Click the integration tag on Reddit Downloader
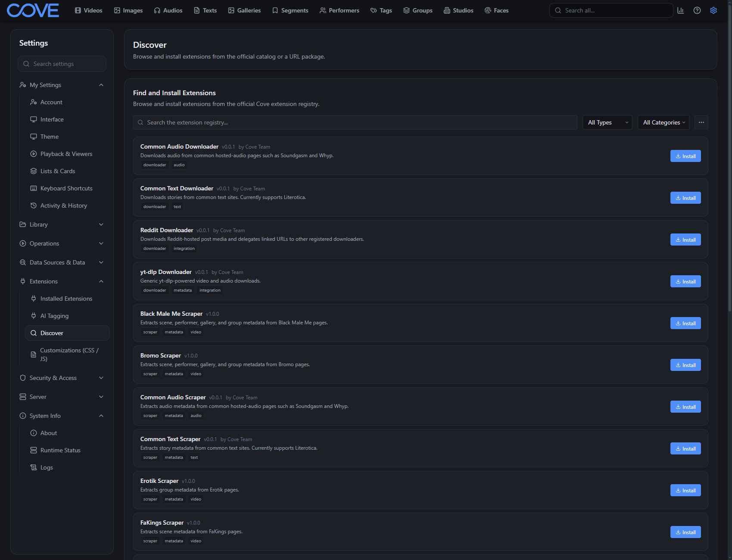This screenshot has width=732, height=560. 184,249
